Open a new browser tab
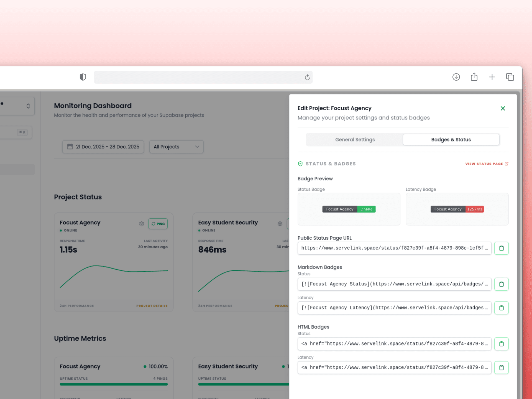 [492, 77]
